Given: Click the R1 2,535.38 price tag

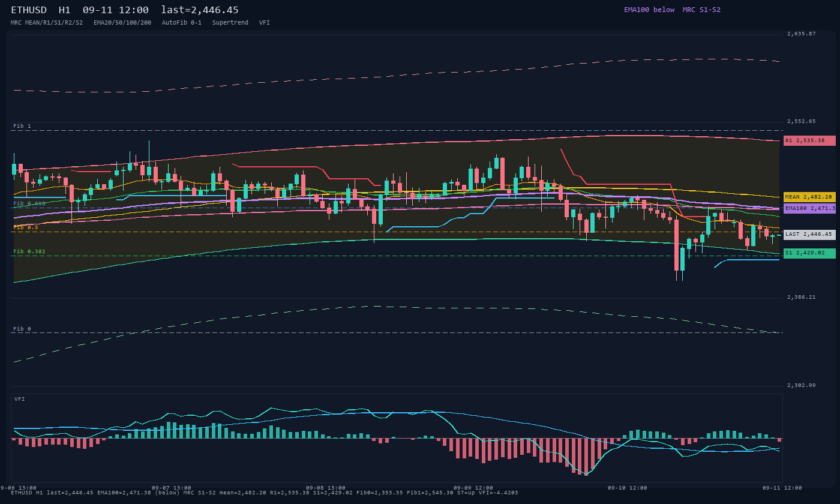Looking at the screenshot, I should [809, 140].
